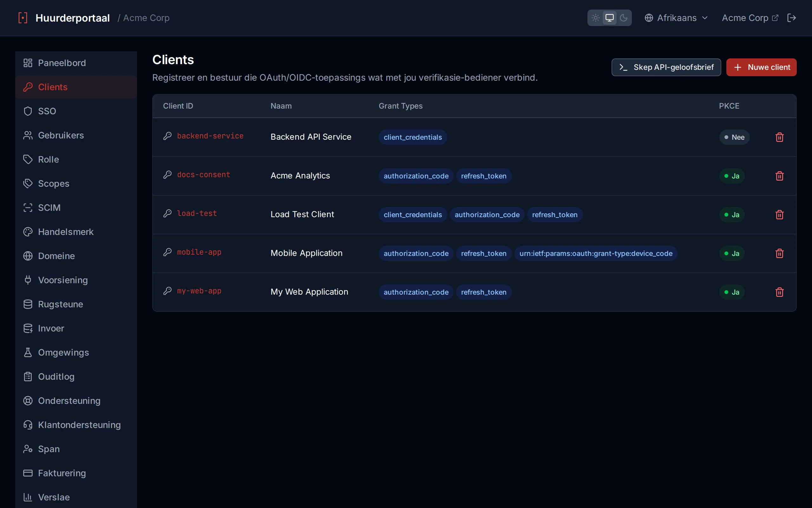Screen dimensions: 812x508
Task: Click the Acme Corp breadcrumb text
Action: pos(146,18)
